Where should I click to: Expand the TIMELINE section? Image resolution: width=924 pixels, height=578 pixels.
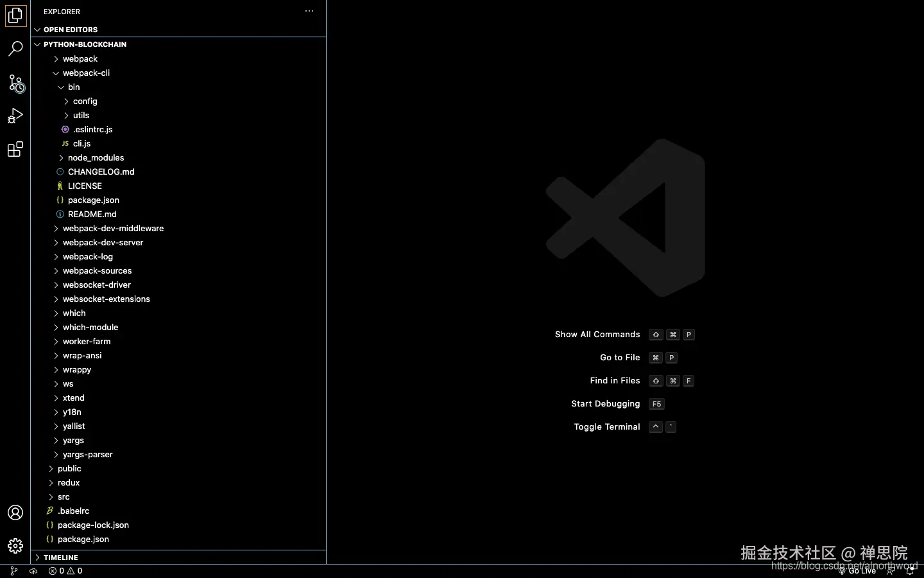[x=38, y=557]
